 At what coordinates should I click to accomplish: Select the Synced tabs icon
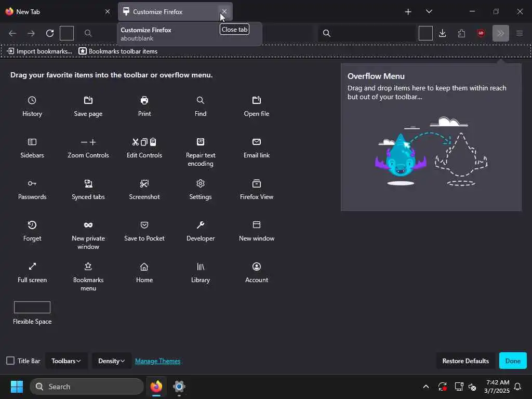(x=88, y=183)
